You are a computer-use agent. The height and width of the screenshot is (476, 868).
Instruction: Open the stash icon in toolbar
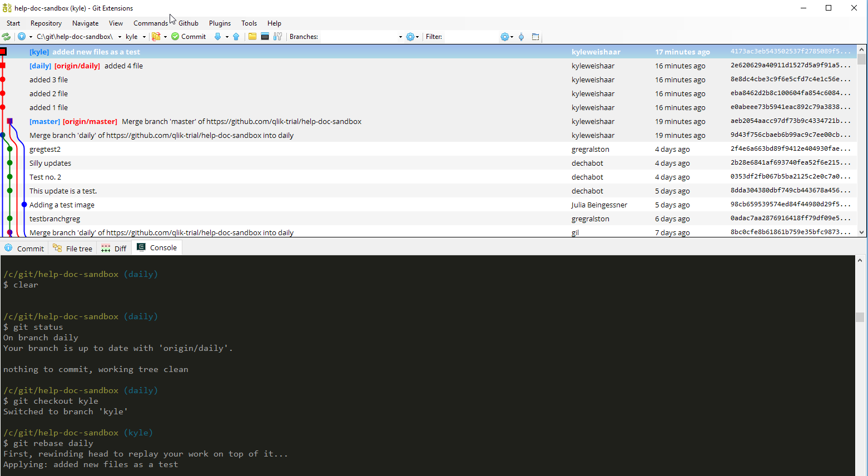(x=156, y=37)
